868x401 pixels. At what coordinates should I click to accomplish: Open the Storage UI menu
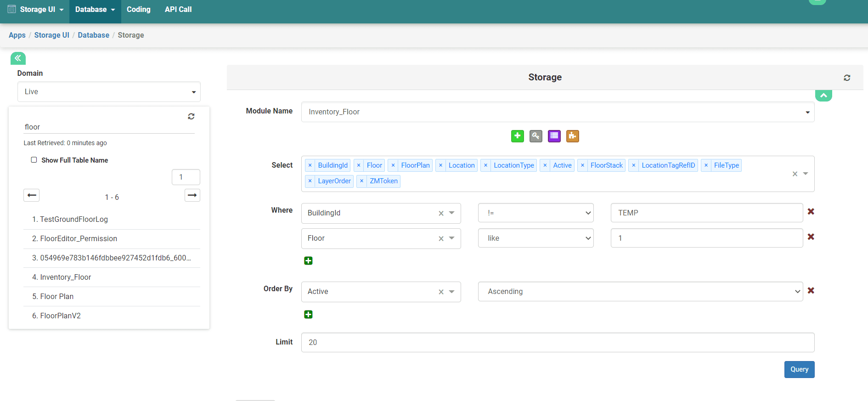(35, 10)
